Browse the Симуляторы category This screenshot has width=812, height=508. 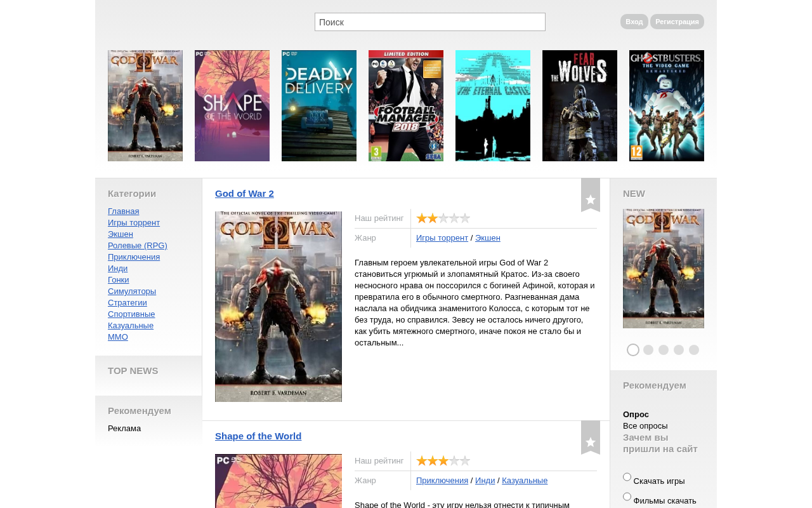coord(132,291)
